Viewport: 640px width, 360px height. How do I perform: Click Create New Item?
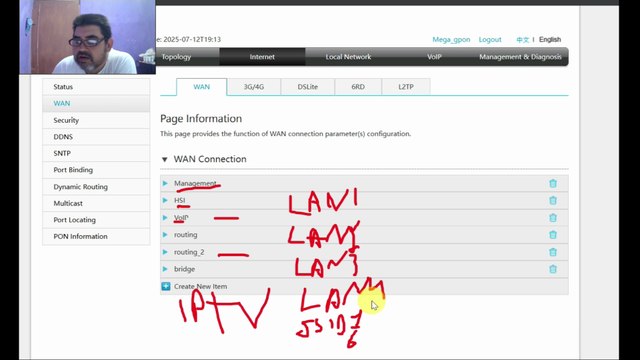coord(200,287)
